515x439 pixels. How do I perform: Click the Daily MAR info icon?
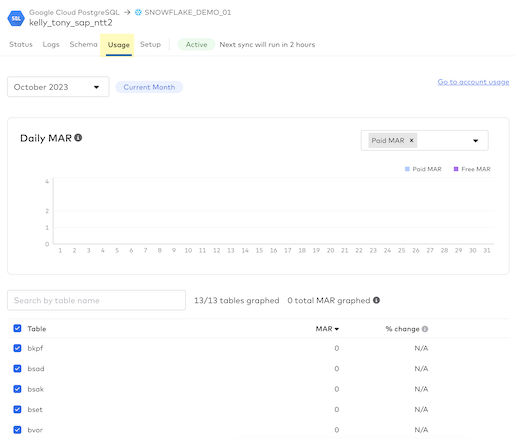(x=78, y=138)
